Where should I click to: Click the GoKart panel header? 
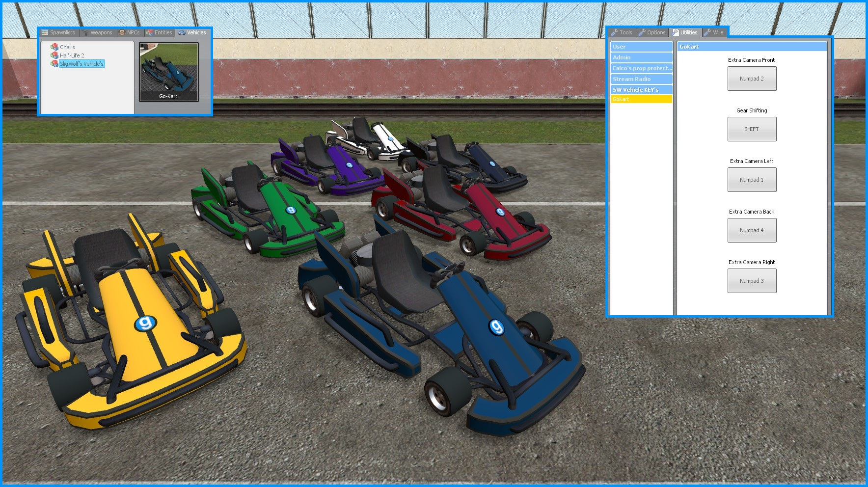pos(752,47)
